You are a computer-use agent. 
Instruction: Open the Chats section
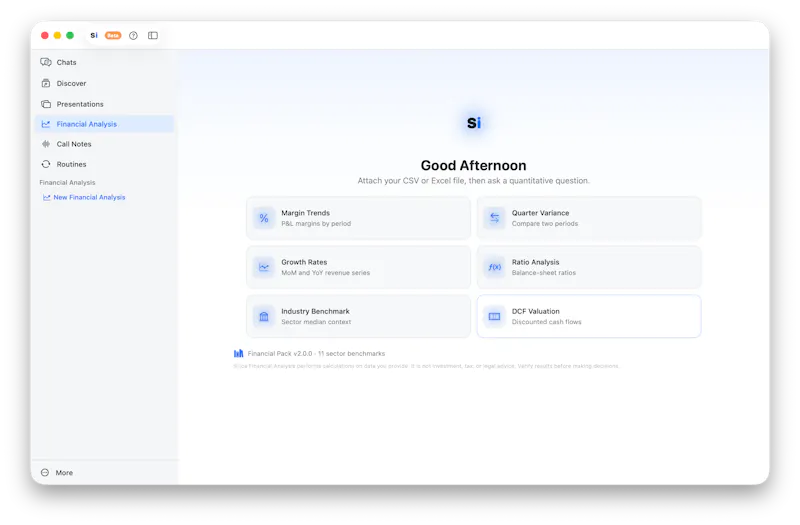click(x=104, y=62)
